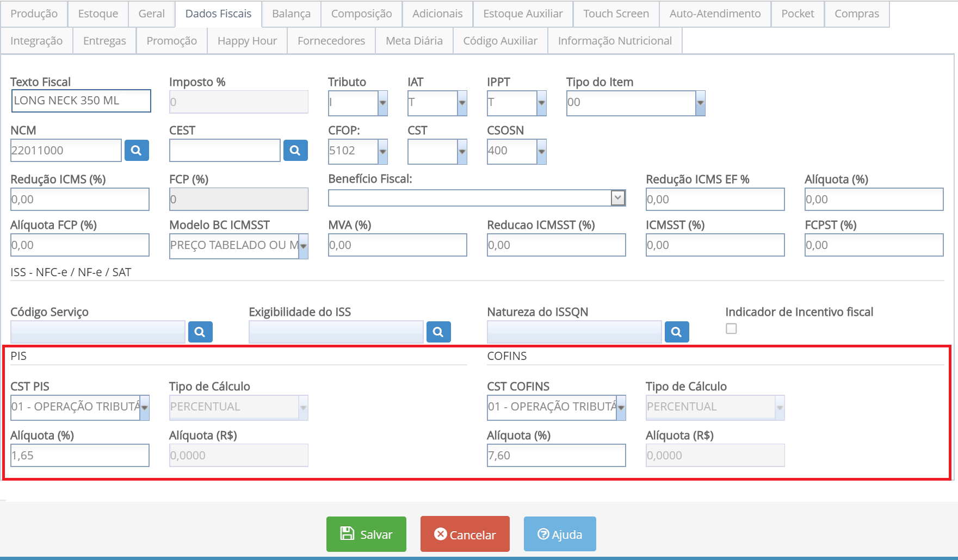Open help with the Ajuda button
The image size is (958, 560).
tap(560, 534)
